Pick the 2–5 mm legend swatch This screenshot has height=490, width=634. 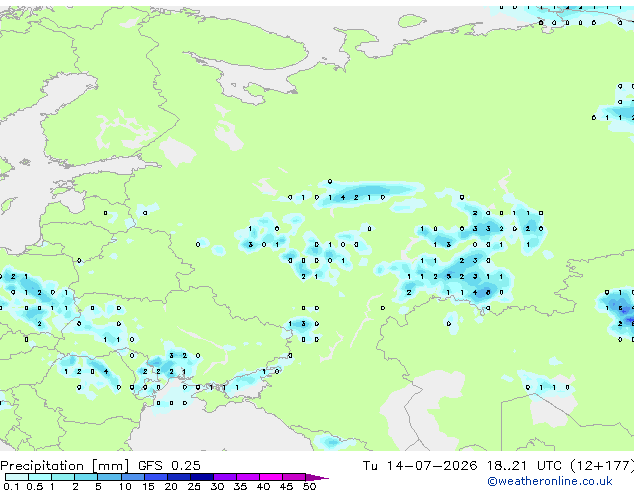86,477
